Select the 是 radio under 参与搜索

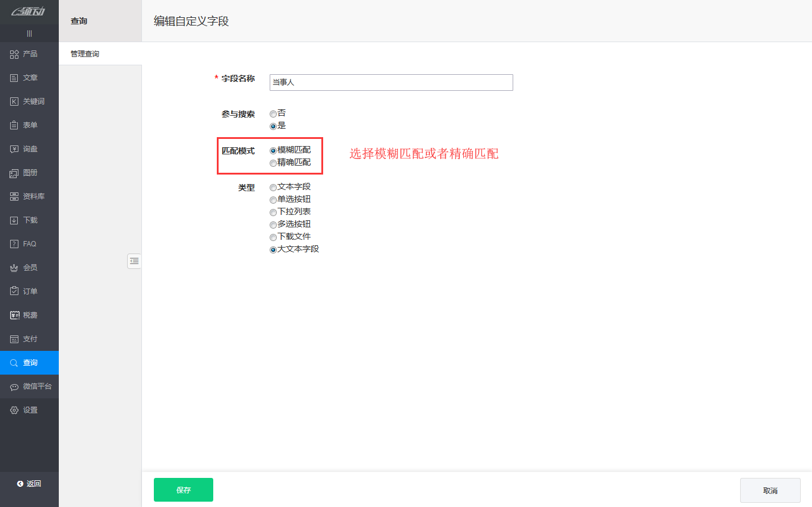click(273, 125)
